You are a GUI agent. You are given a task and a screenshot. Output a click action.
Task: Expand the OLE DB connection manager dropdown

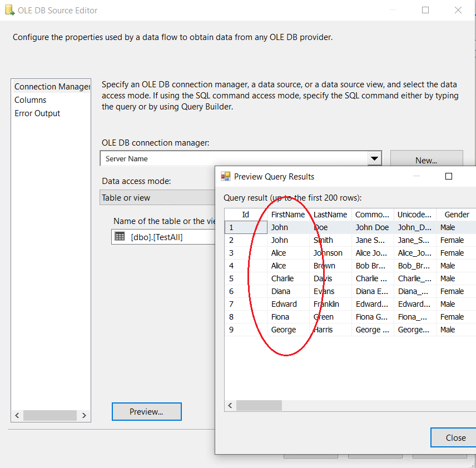375,159
